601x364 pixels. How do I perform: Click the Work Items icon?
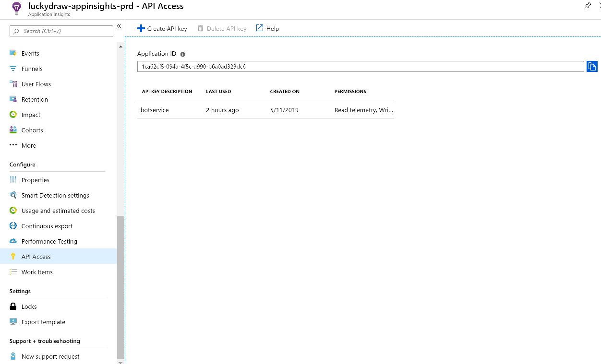click(x=13, y=272)
